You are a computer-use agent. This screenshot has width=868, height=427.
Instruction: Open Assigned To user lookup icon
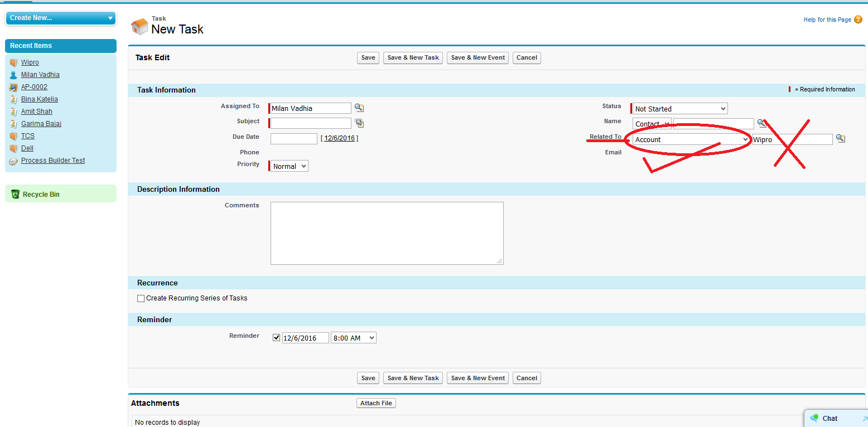pyautogui.click(x=359, y=108)
